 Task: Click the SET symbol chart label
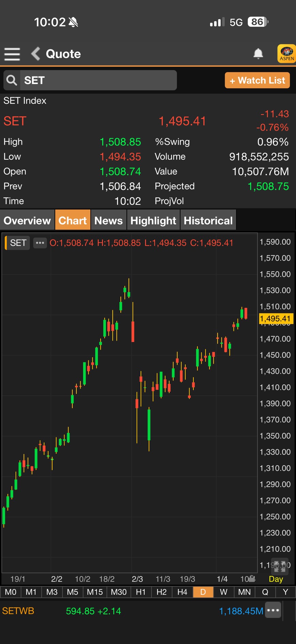[18, 243]
